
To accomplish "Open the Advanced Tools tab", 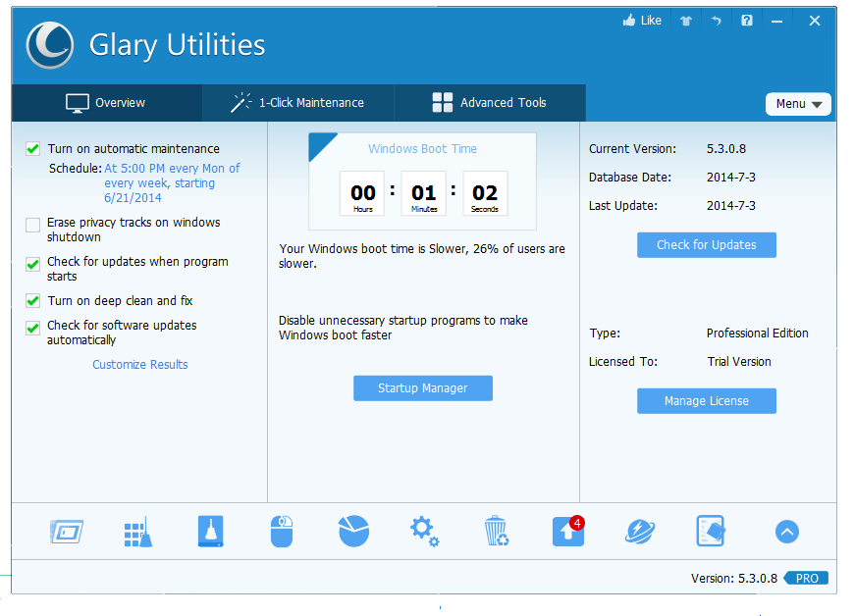I will point(490,103).
